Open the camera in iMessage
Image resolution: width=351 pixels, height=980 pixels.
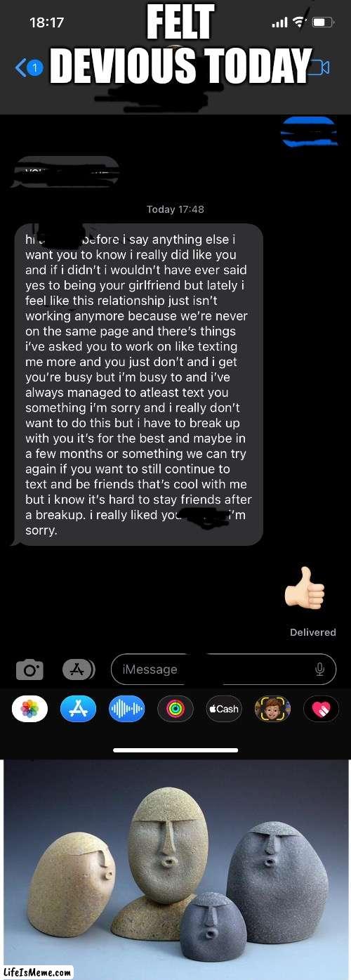pyautogui.click(x=29, y=670)
